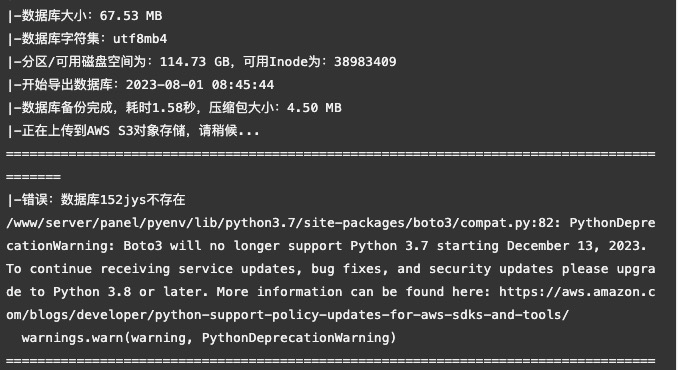Click the export start timestamp 2023-08-01 08:45:44
Image resolution: width=678 pixels, height=370 pixels.
coord(200,85)
